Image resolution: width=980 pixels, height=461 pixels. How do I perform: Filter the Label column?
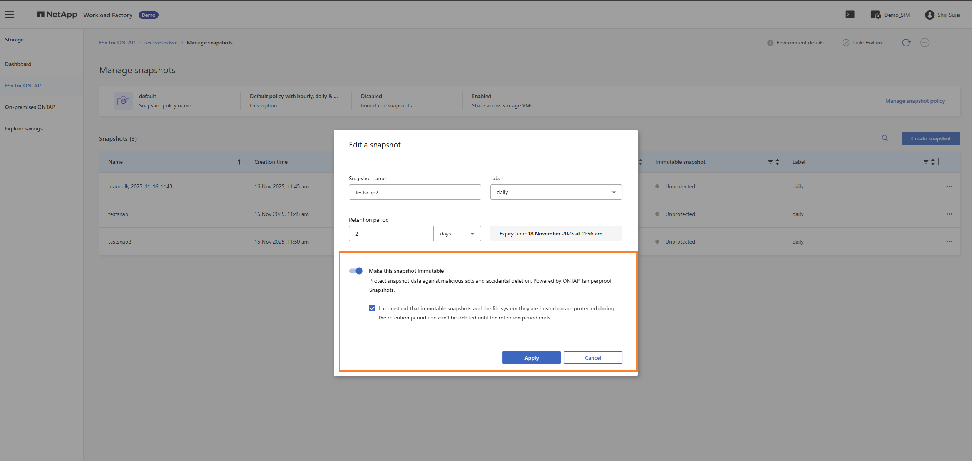925,162
